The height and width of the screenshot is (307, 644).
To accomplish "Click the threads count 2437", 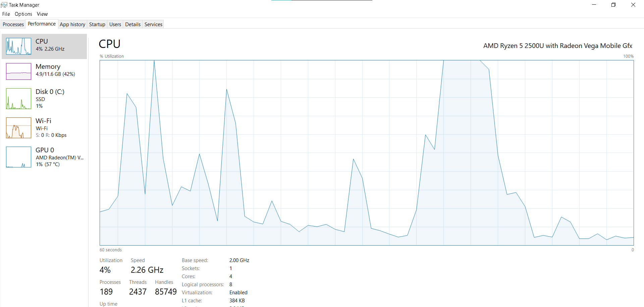I will pyautogui.click(x=138, y=292).
